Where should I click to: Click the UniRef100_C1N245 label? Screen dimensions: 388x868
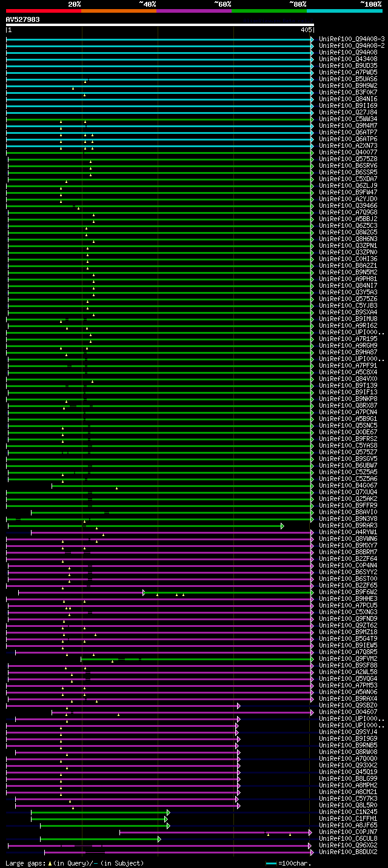[x=348, y=812]
